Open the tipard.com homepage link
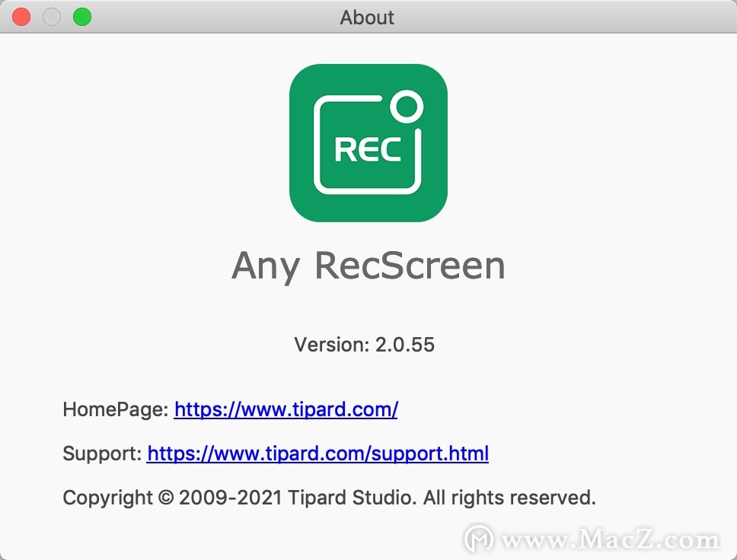Viewport: 737px width, 560px height. [286, 409]
